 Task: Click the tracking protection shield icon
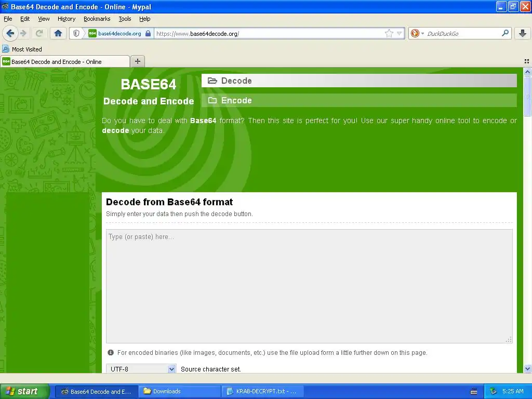(x=76, y=33)
